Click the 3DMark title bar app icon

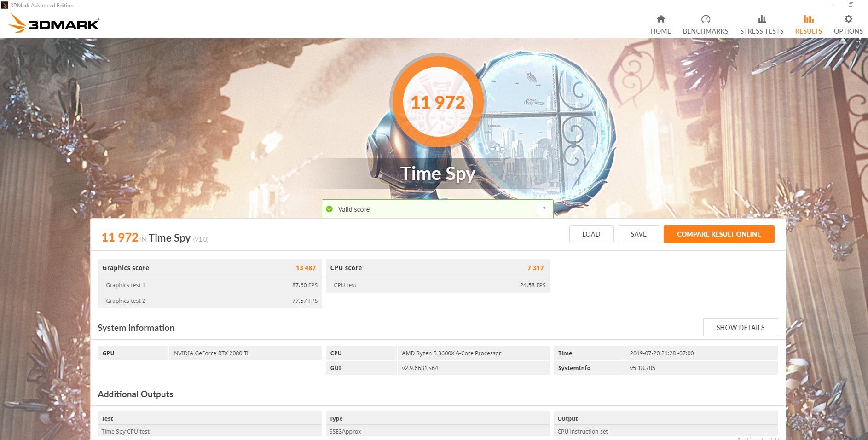(x=5, y=5)
